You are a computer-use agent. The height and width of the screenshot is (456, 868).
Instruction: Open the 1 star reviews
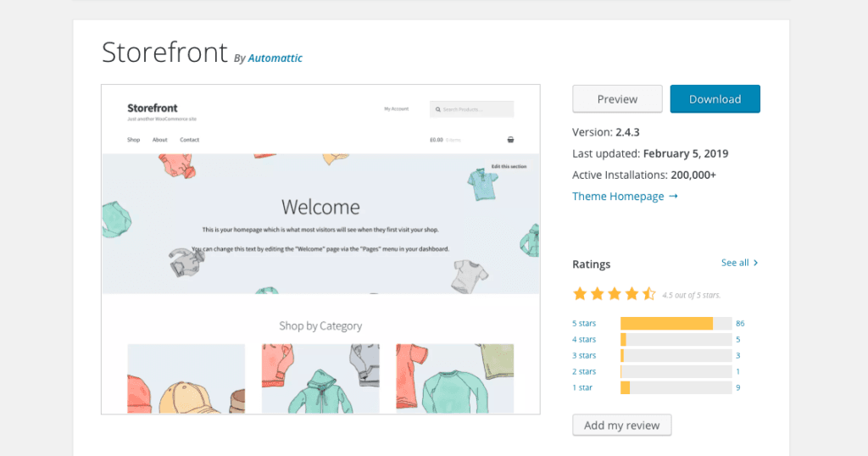[582, 388]
